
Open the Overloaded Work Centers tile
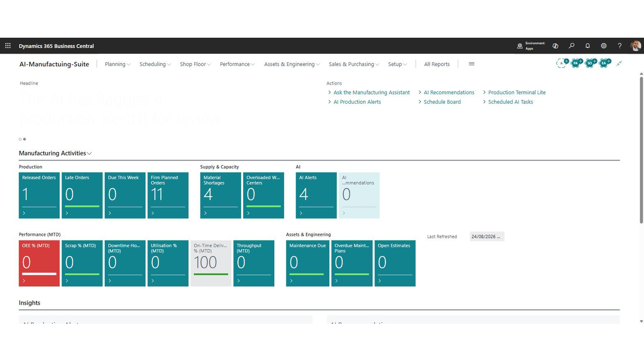coord(264,195)
